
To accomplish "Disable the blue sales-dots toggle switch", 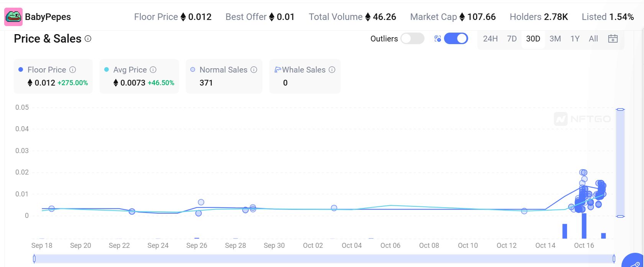I will [456, 39].
